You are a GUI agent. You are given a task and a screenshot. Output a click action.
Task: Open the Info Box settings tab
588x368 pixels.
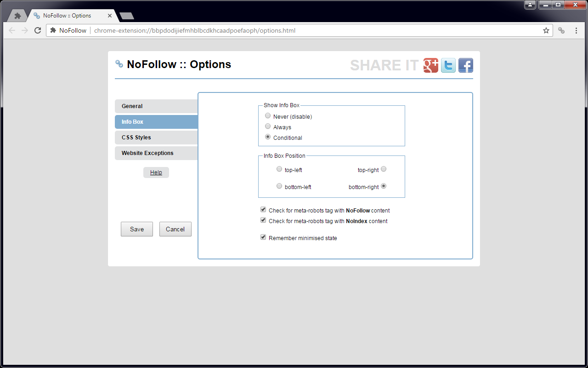[x=156, y=122]
